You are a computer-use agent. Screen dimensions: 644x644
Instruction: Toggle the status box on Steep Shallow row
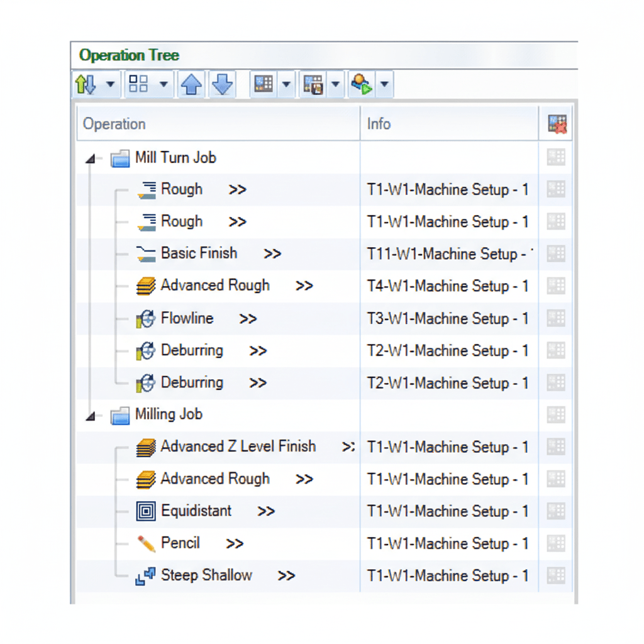[x=557, y=575]
